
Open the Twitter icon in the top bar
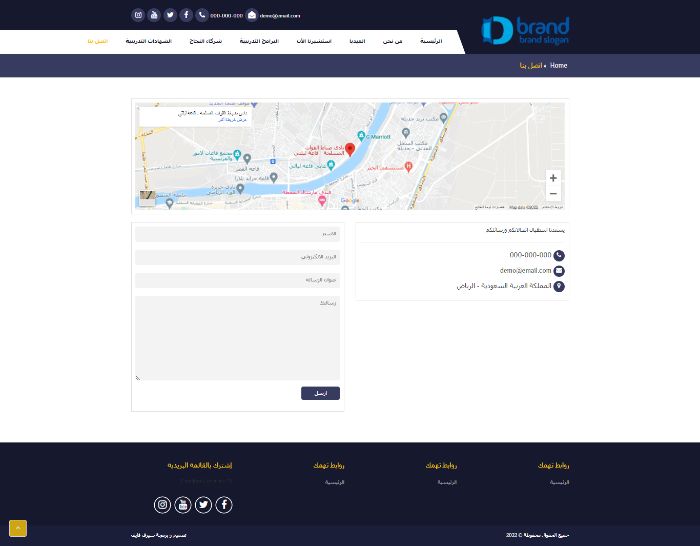170,15
